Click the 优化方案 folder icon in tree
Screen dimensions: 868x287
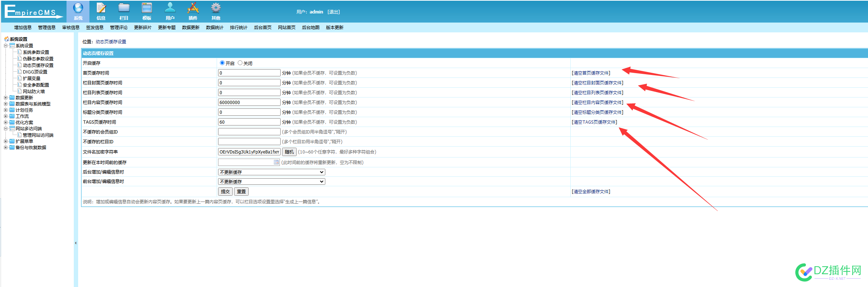coord(12,122)
